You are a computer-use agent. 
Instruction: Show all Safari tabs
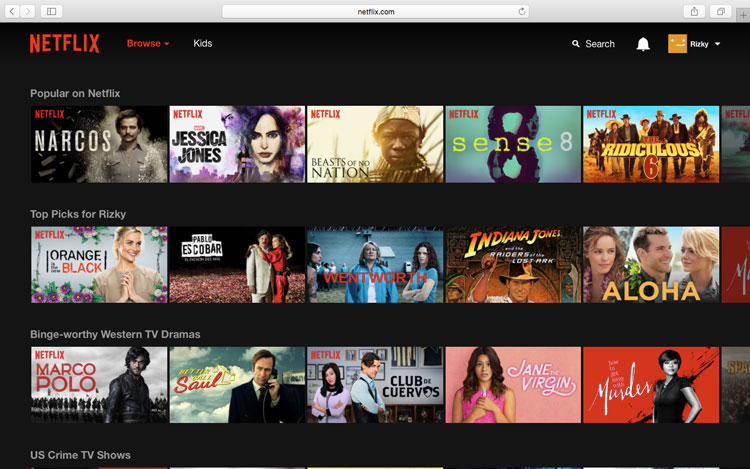pyautogui.click(x=720, y=11)
